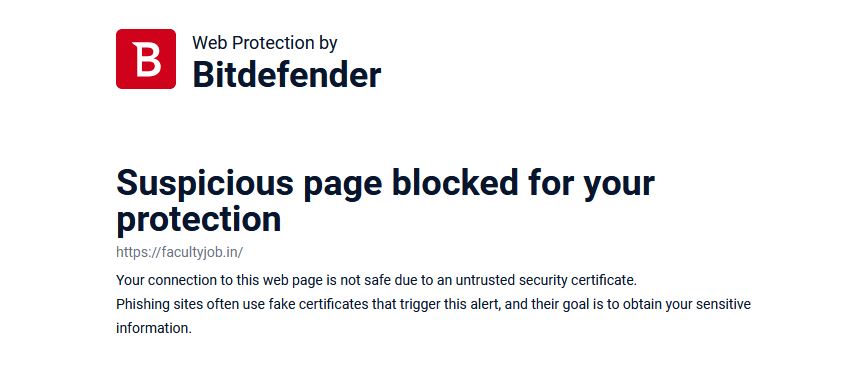Click "for your" in the heading's first line
The height and width of the screenshot is (376, 846).
tap(591, 182)
